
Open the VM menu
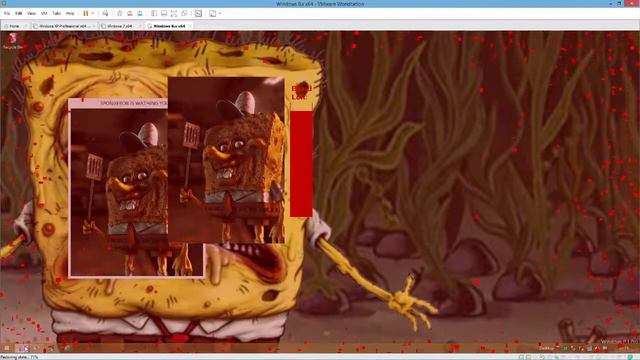44,13
